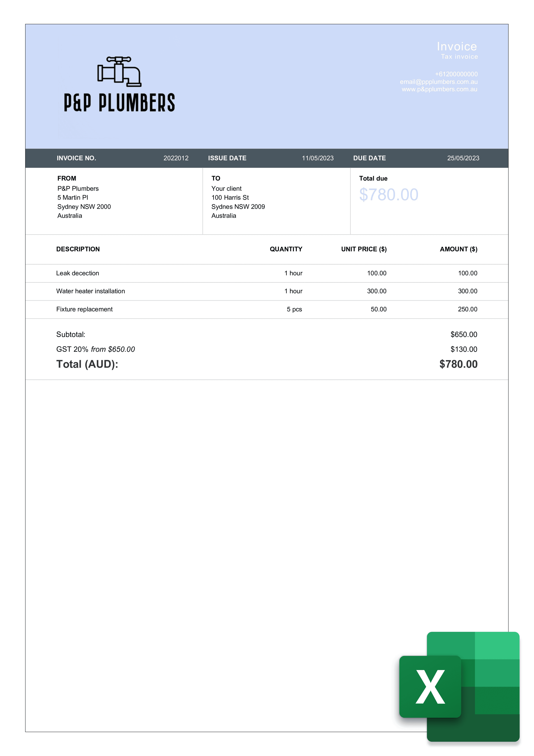Click the Total (AUD): label

[87, 364]
